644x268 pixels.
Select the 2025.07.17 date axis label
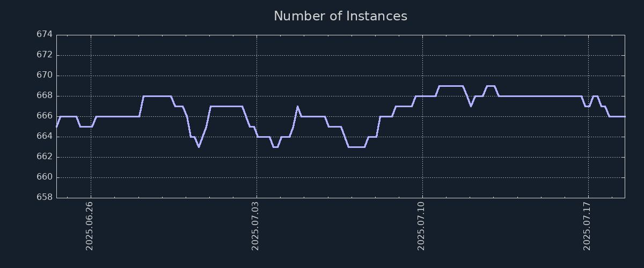pyautogui.click(x=587, y=226)
